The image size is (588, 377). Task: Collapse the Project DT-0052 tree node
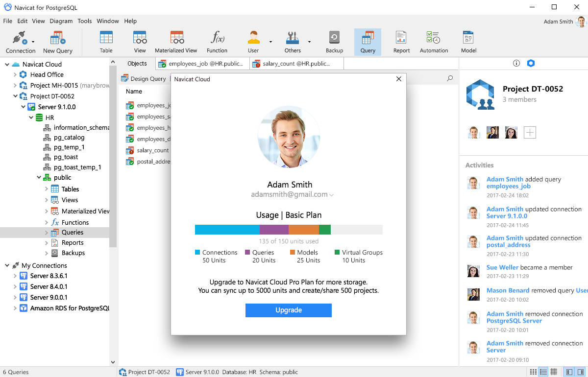[x=15, y=96]
